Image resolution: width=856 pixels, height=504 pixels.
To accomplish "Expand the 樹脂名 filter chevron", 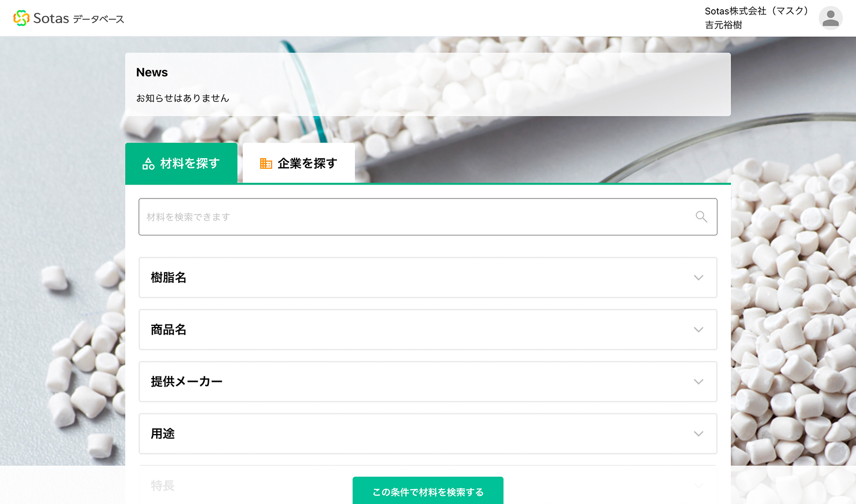I will pos(698,278).
